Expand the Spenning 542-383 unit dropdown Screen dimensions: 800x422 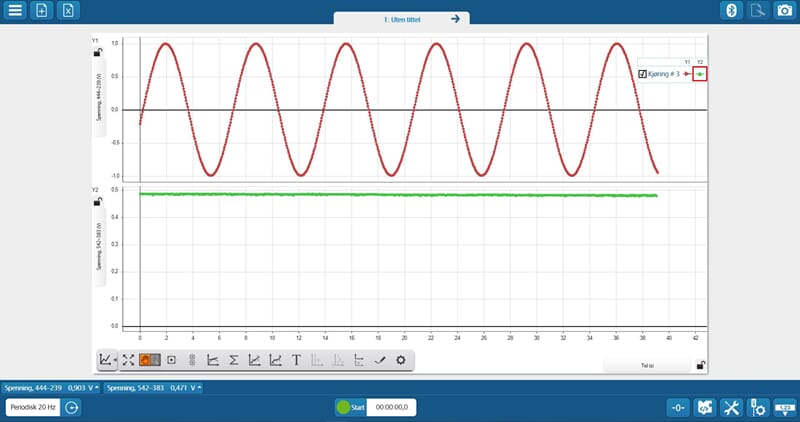point(199,387)
